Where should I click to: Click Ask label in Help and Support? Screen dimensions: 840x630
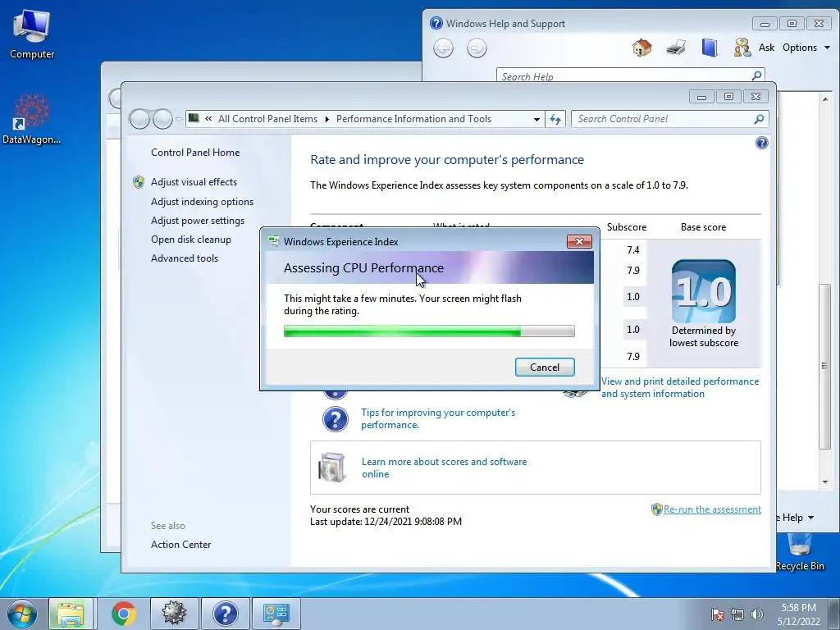(766, 48)
